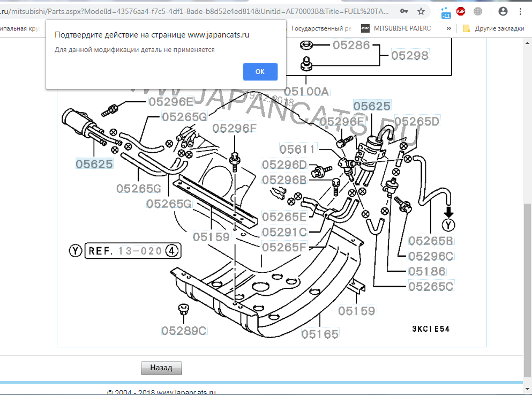Select part number 05611

pos(297,149)
